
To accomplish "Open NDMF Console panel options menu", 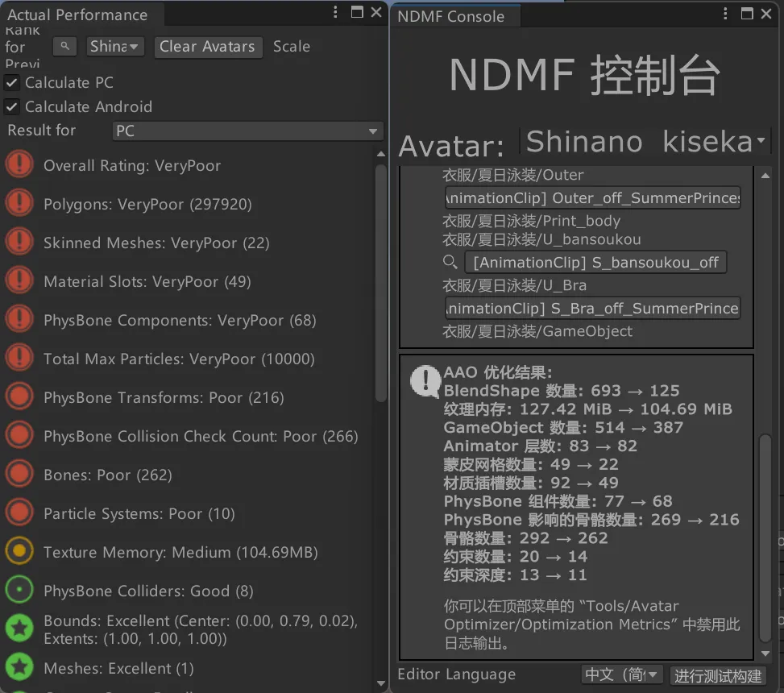I will tap(725, 14).
